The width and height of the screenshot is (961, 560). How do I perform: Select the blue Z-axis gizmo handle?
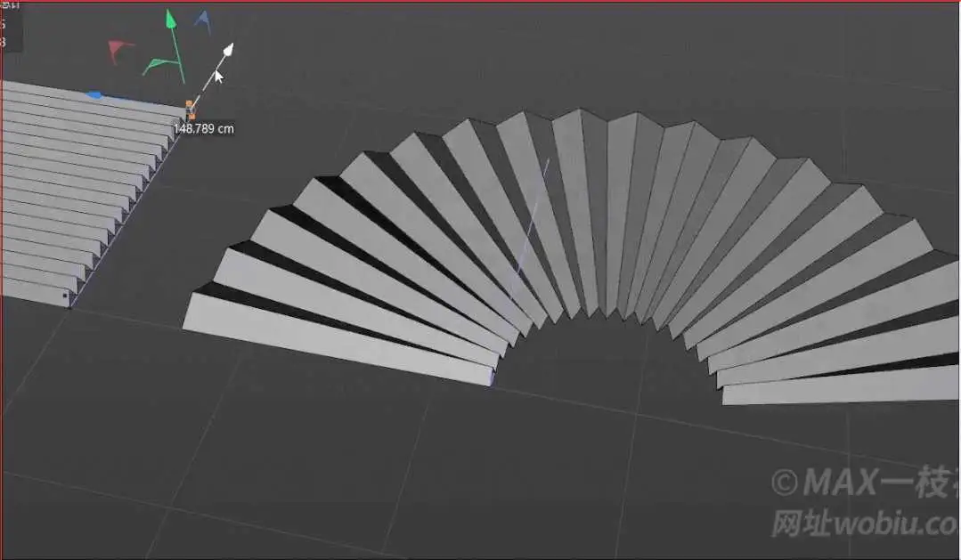pos(203,20)
